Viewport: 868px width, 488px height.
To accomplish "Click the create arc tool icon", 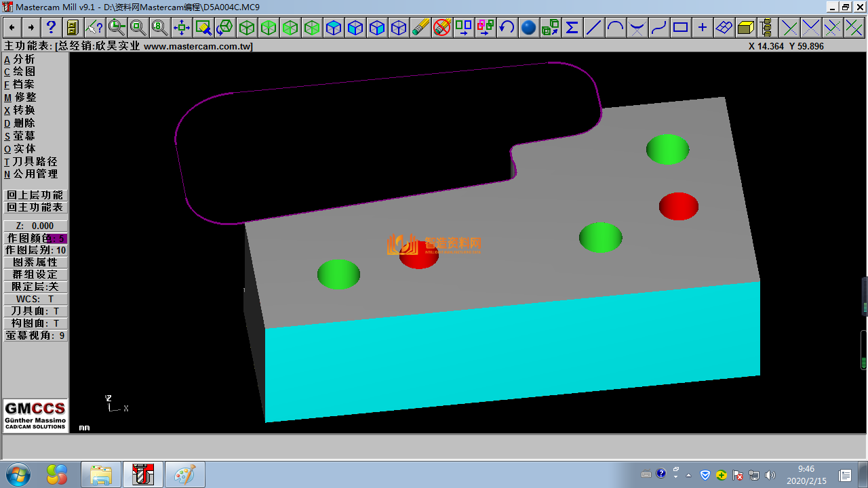I will pyautogui.click(x=615, y=28).
